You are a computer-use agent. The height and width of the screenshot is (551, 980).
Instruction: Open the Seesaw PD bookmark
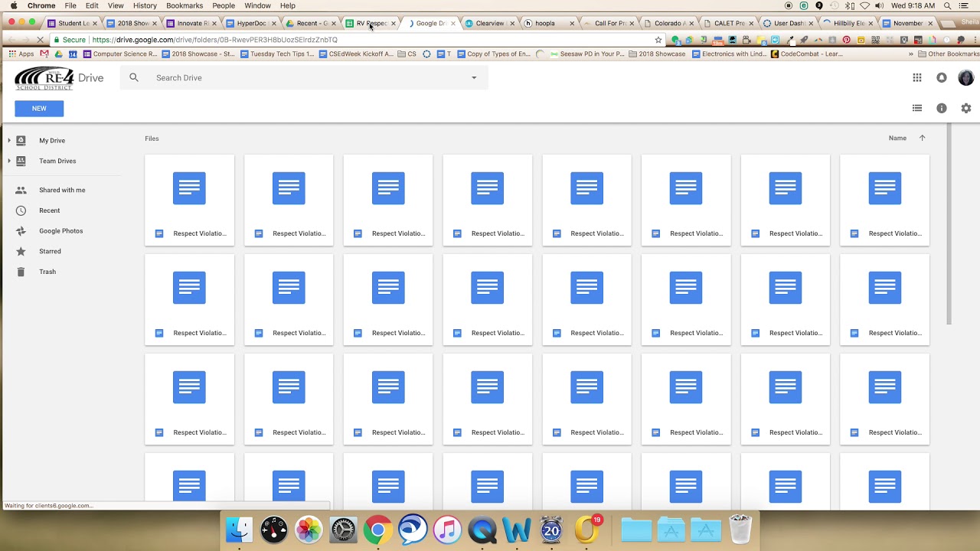(586, 54)
